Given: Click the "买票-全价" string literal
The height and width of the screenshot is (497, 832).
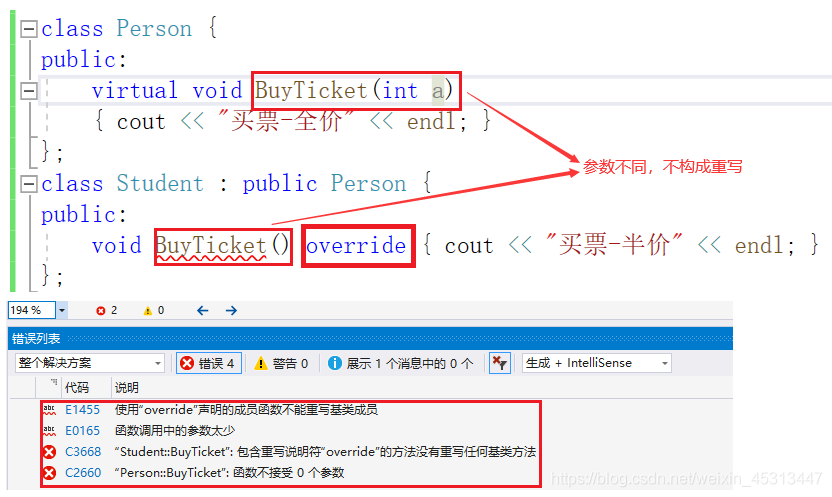Looking at the screenshot, I should coord(286,121).
